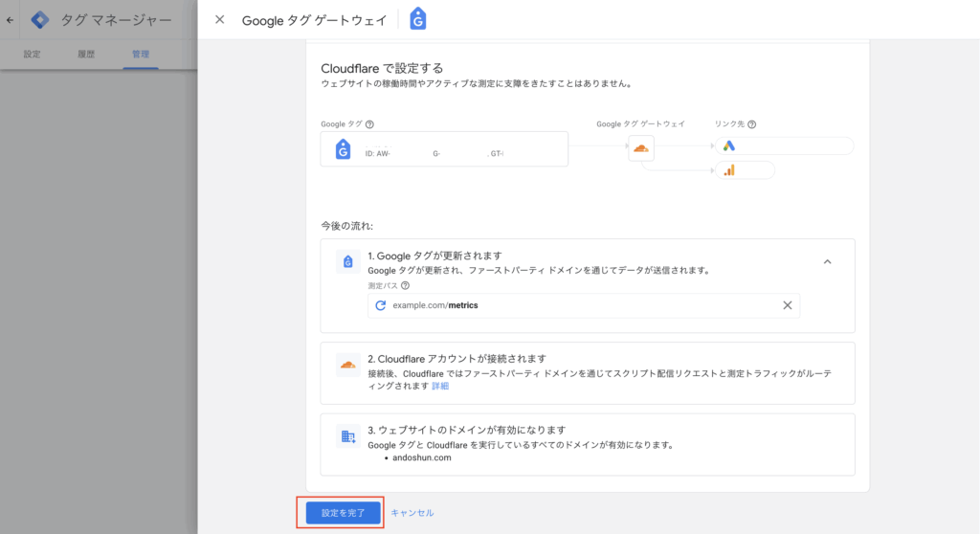The image size is (980, 534).
Task: Click 今後の流れ label
Action: [x=346, y=226]
